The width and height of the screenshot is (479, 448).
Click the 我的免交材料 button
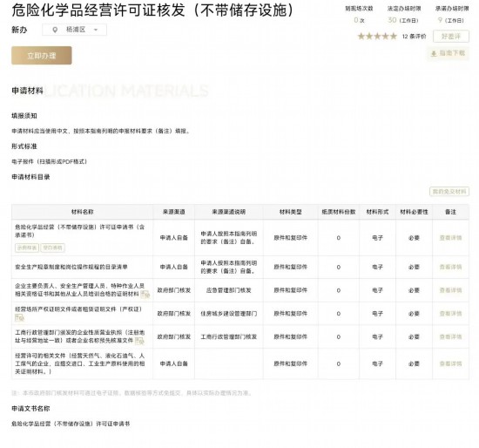449,192
